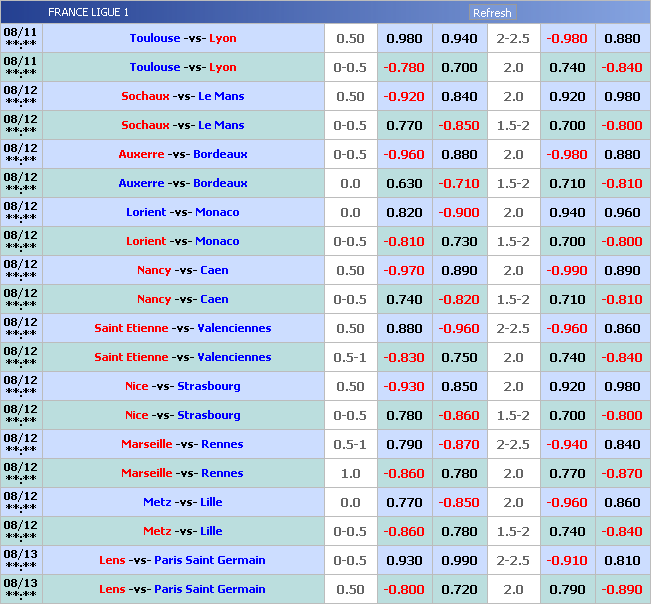
Task: Open Le Mans in the 0-0.5 handicap row
Action: pyautogui.click(x=221, y=126)
